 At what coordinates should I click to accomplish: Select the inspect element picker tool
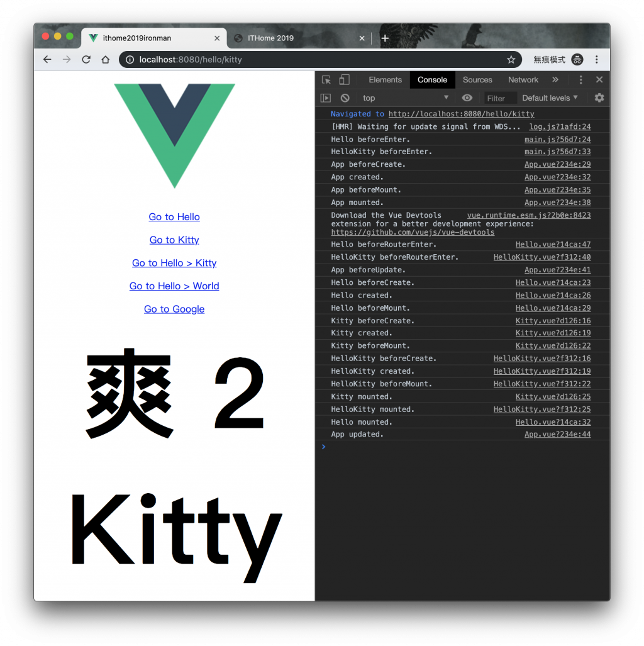click(326, 79)
